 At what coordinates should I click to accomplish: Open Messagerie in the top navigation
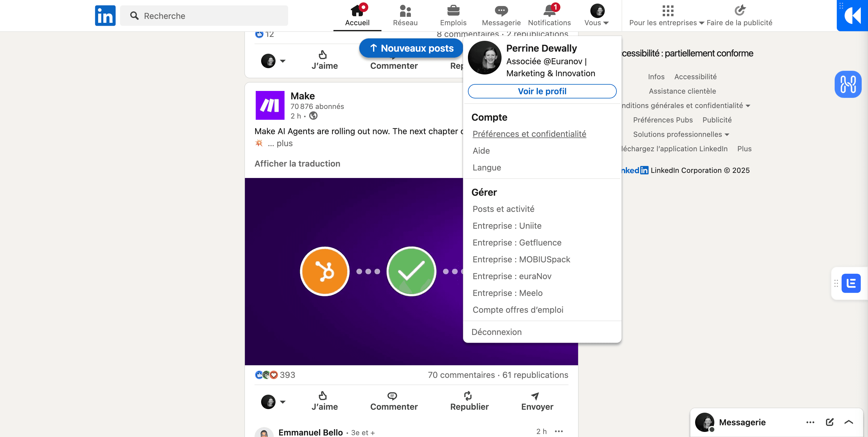(501, 16)
